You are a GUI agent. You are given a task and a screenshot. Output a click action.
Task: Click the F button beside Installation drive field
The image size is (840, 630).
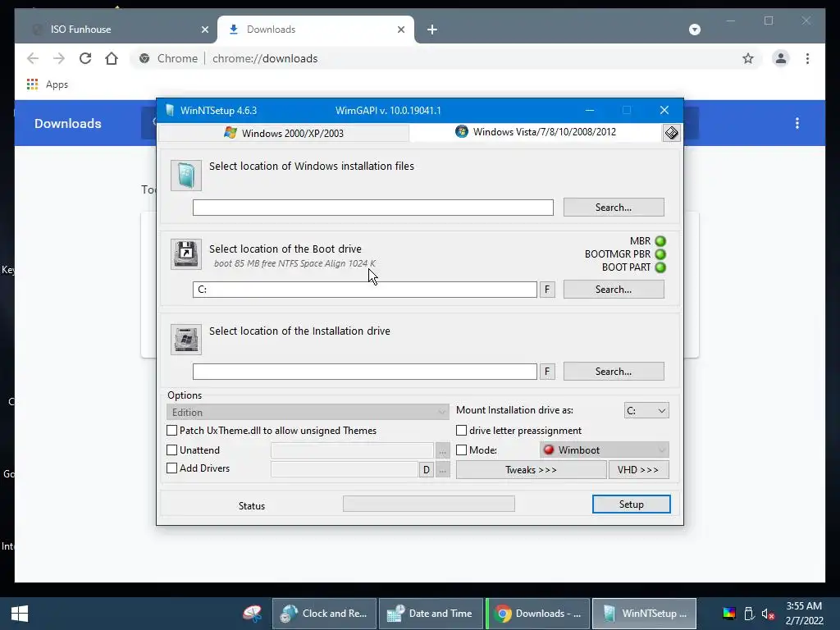click(547, 372)
